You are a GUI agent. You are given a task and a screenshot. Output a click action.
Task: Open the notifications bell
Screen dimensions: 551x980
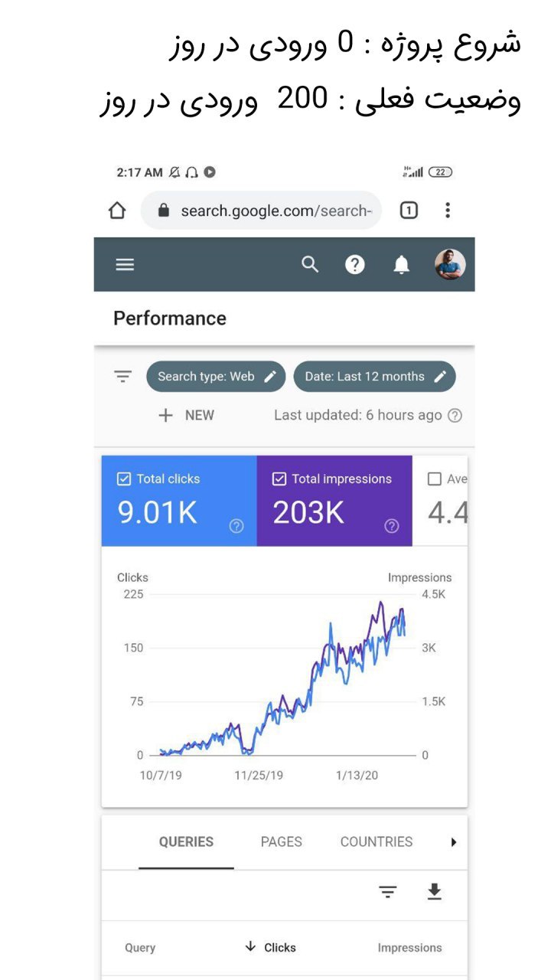tap(401, 265)
